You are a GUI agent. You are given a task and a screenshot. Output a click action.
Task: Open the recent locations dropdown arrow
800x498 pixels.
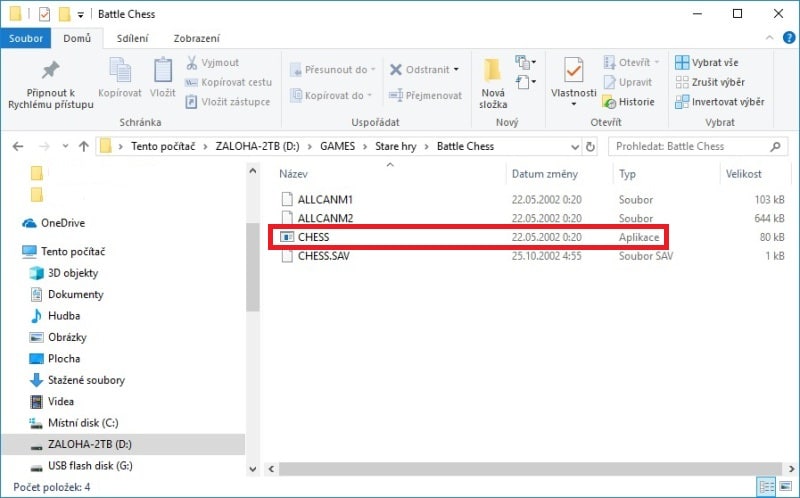point(65,146)
